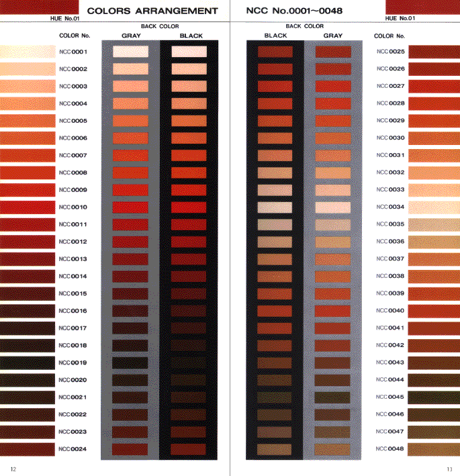Click the NCC0048 wide swatch at right edge
This screenshot has width=460, height=476.
tap(434, 449)
